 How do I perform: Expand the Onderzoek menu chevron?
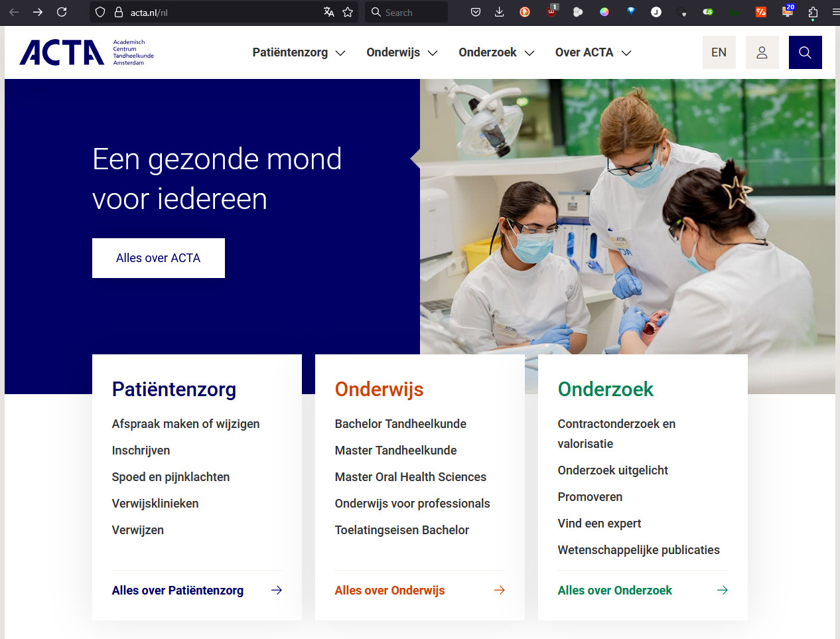point(529,53)
